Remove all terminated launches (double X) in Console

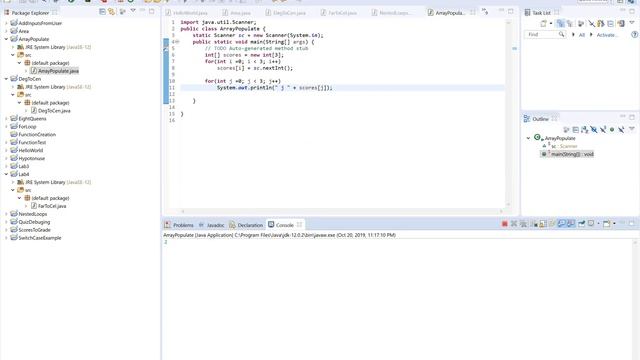point(523,224)
